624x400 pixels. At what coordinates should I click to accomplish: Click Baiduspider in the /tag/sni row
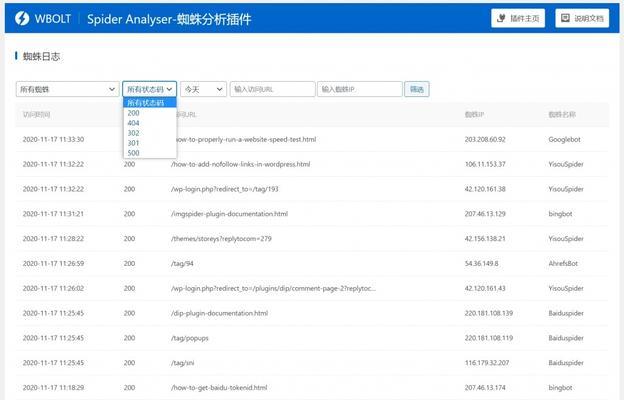click(x=566, y=363)
